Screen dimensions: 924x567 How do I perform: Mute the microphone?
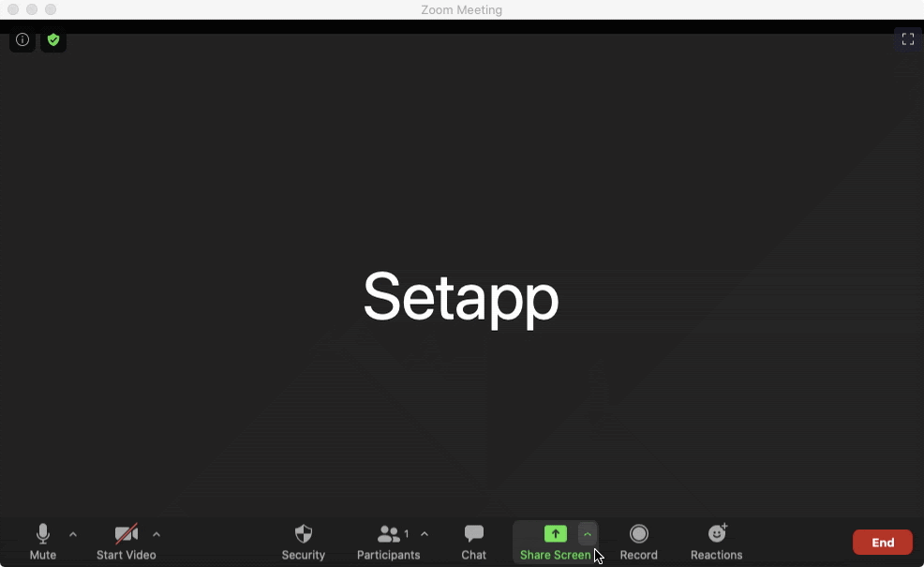click(x=43, y=542)
